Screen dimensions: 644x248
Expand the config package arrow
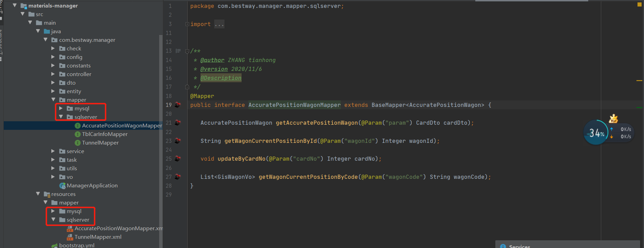tap(53, 57)
